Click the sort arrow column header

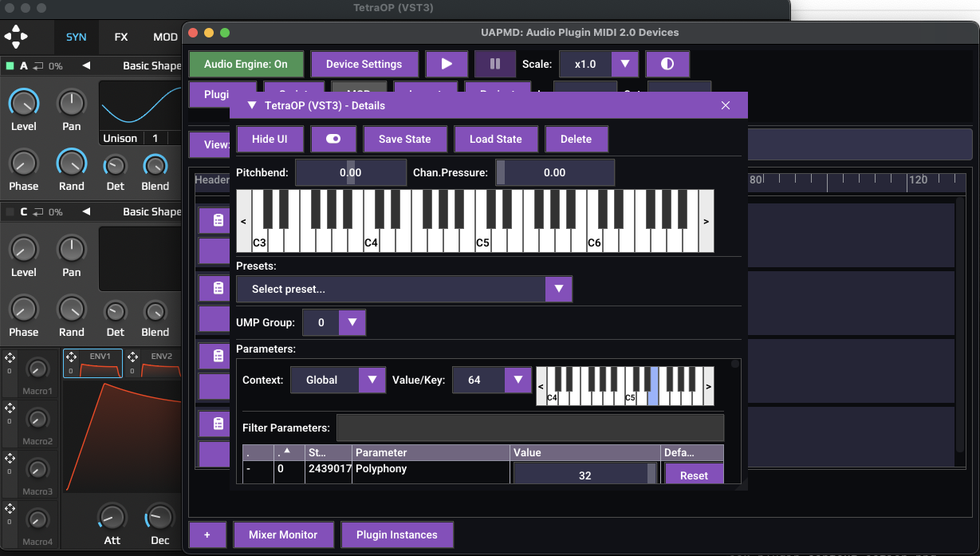click(x=289, y=452)
